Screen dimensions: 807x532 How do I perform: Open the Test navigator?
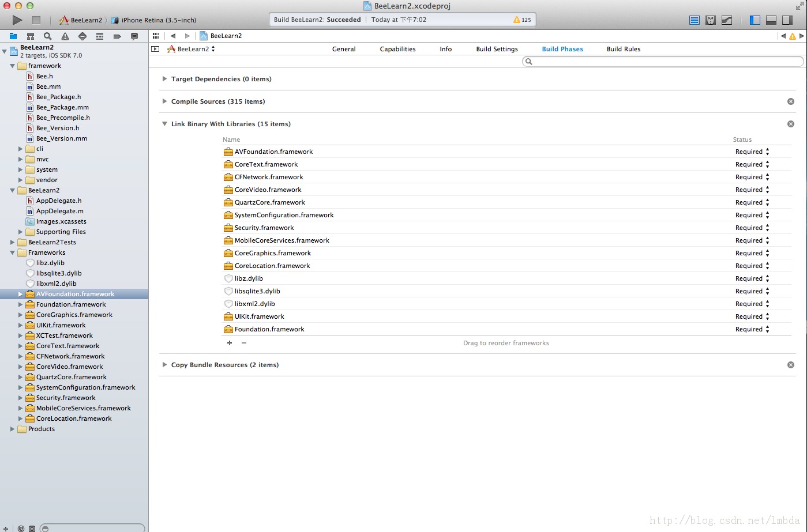tap(82, 36)
